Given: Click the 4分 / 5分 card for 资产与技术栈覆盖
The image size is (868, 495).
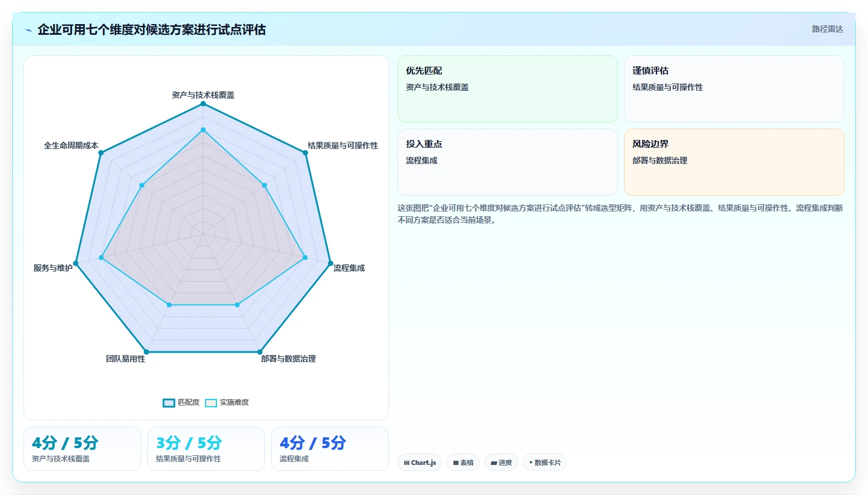Looking at the screenshot, I should [82, 449].
